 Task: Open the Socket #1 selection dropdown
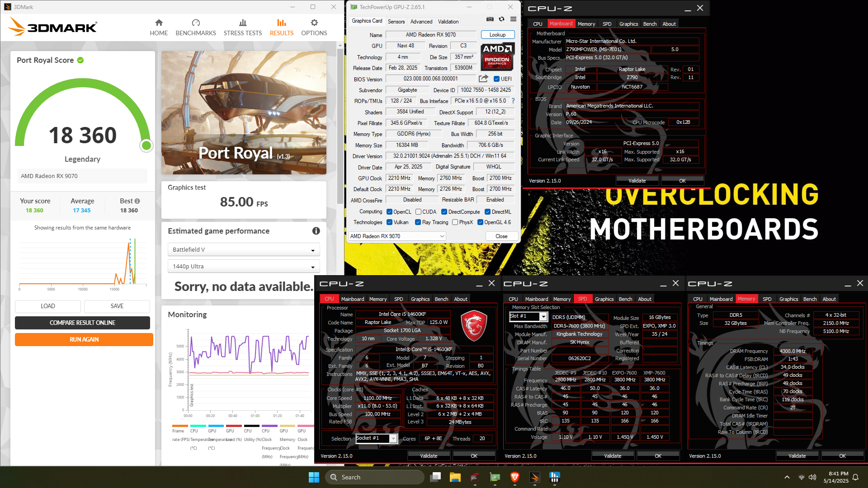377,438
